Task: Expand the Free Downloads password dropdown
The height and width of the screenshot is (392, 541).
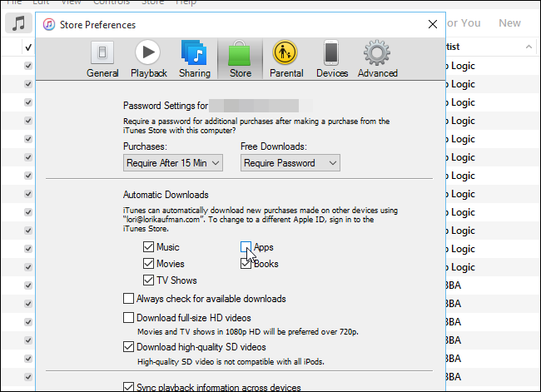Action: tap(290, 163)
